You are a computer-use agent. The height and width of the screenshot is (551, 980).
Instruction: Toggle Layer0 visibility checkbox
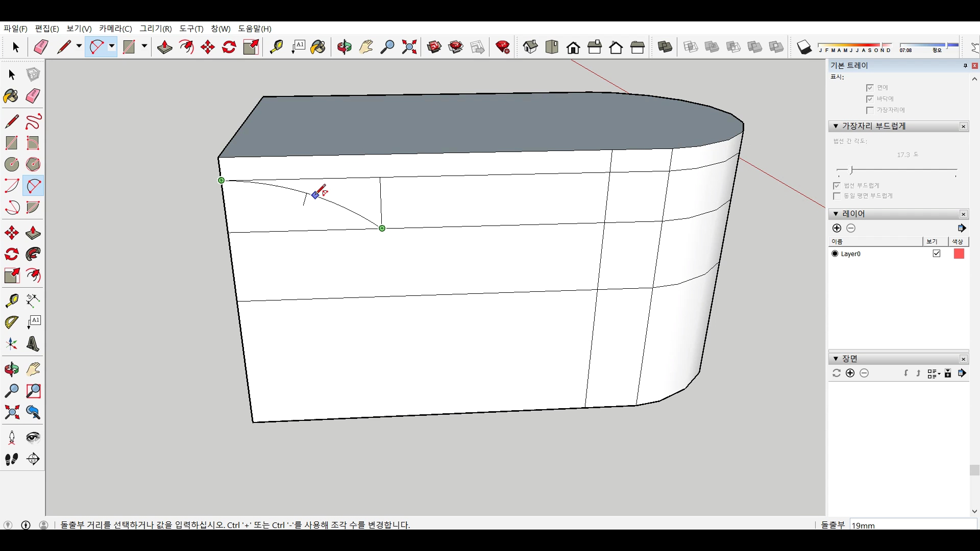coord(937,254)
